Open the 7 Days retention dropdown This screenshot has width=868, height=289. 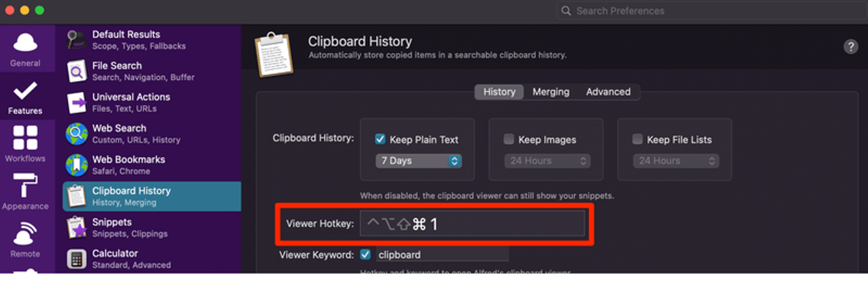pos(418,161)
